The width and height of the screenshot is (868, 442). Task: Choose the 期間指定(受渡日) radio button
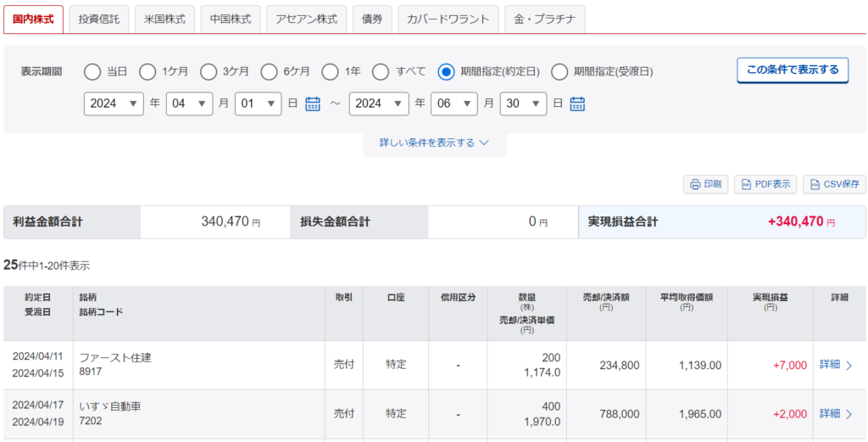point(559,71)
